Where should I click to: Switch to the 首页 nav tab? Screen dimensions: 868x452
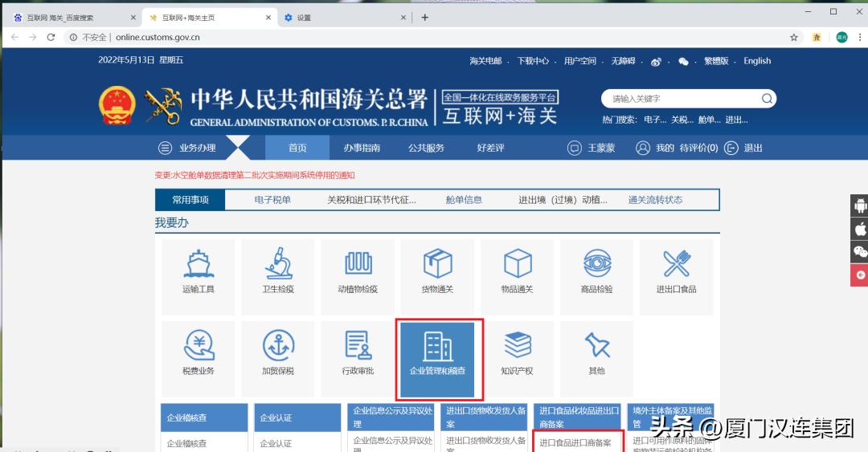tap(297, 148)
